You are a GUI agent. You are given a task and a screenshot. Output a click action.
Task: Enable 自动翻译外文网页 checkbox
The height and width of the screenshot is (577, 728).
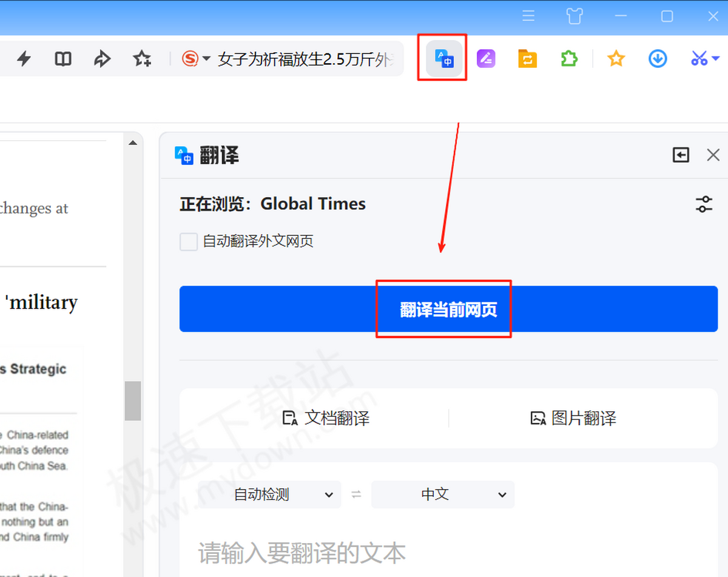pyautogui.click(x=188, y=241)
